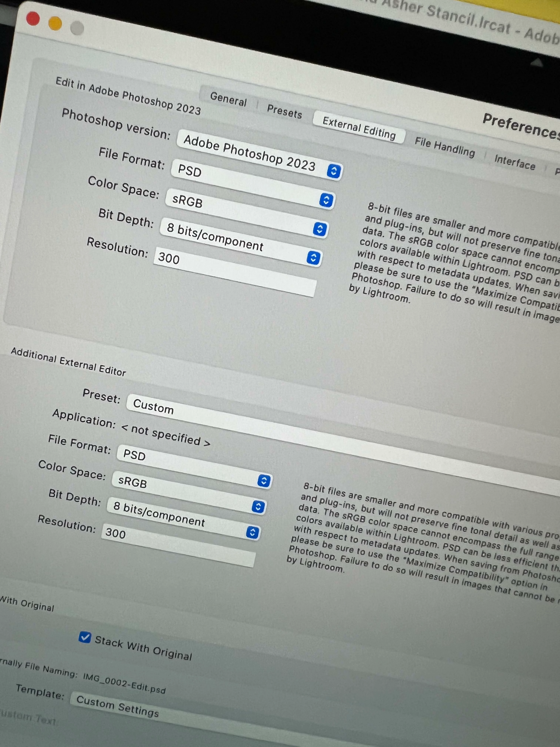
Task: Click the red close window button
Action: [33, 19]
